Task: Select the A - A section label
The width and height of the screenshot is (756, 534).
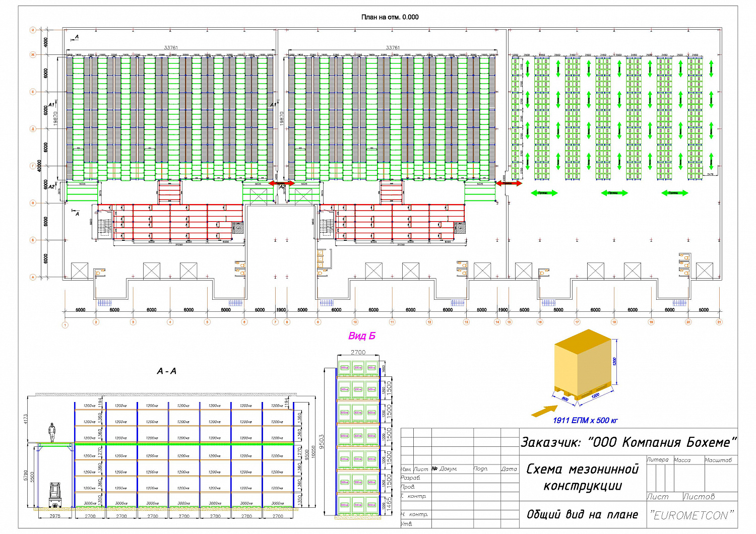Action: click(x=167, y=371)
